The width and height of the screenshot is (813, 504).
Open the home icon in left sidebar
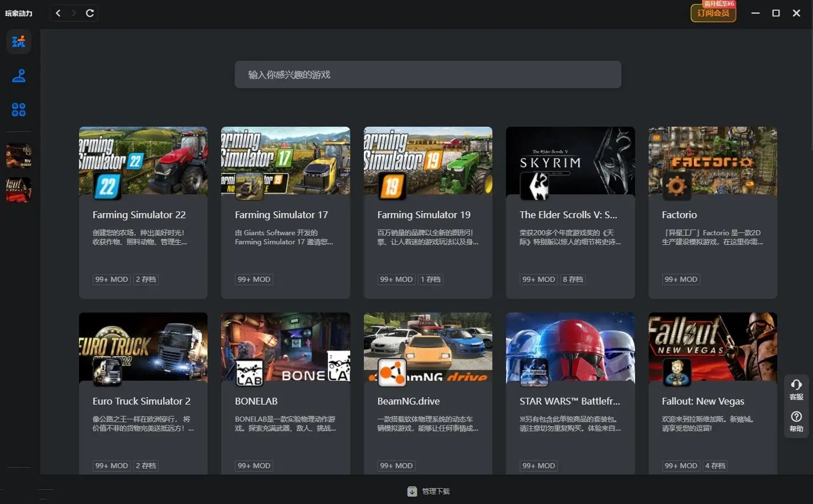[x=19, y=41]
